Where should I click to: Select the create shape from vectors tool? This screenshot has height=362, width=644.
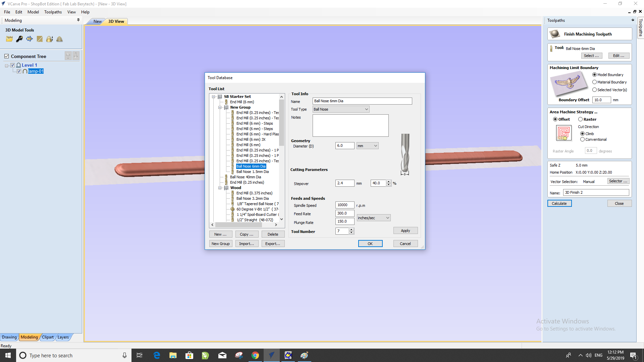(30, 39)
